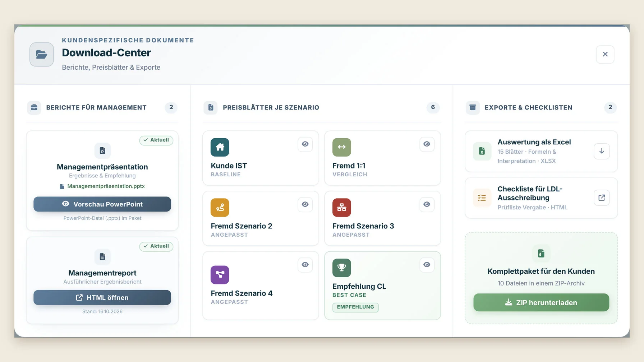Click the Fremd Szenario 3 red network icon
Screen dimensions: 644x362
point(342,208)
